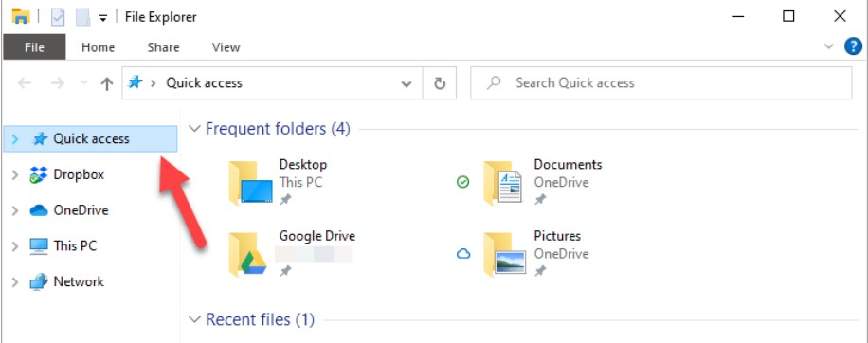
Task: Click the Forward navigation arrow
Action: [58, 83]
